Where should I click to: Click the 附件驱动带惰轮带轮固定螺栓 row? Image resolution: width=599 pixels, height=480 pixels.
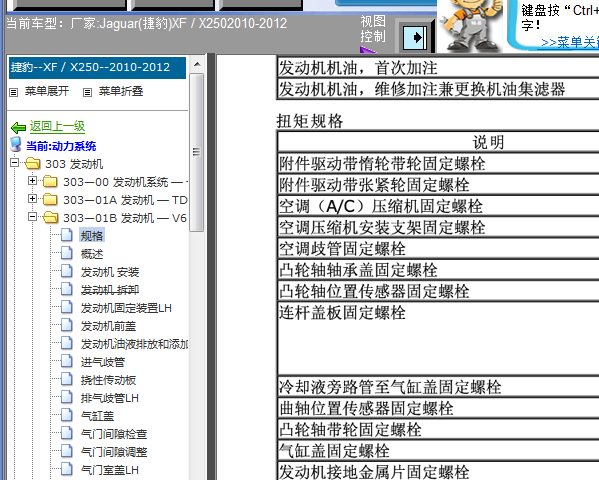pyautogui.click(x=438, y=164)
